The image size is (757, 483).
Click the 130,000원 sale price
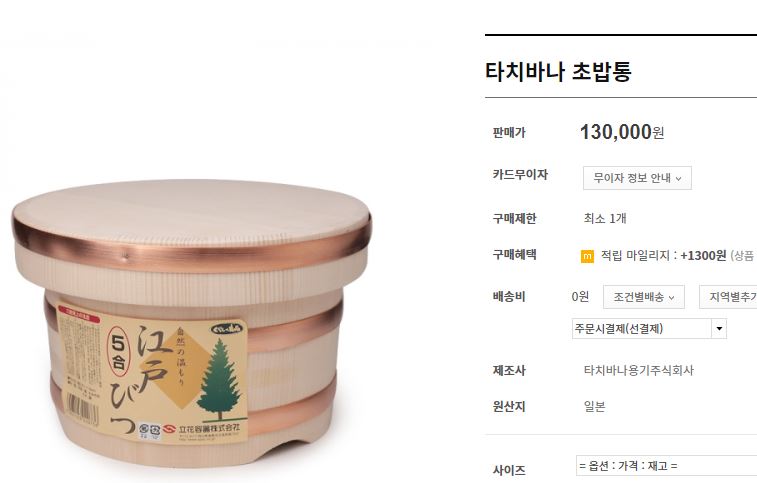click(622, 132)
